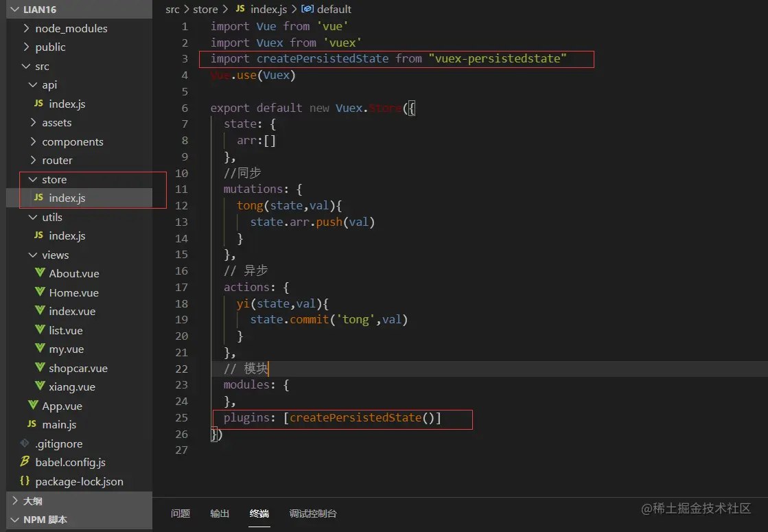The image size is (768, 532).
Task: Open shopcar.vue file
Action: click(80, 368)
